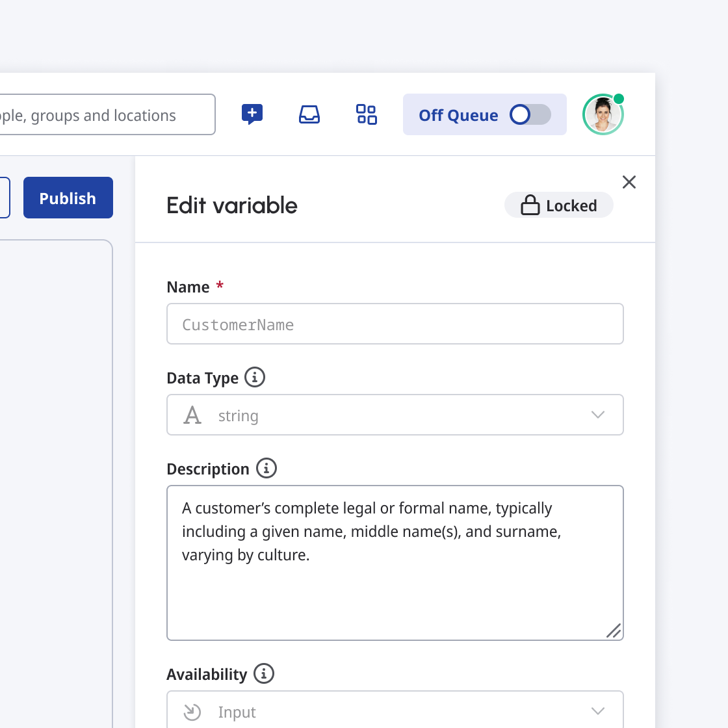This screenshot has width=728, height=728.
Task: Click the CustomerName name field
Action: [395, 324]
